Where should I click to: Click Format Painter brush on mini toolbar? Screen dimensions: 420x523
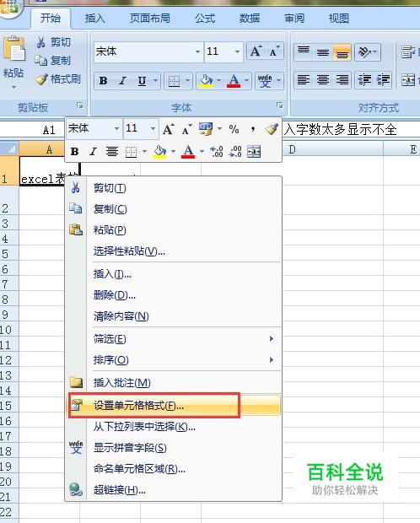tap(272, 129)
